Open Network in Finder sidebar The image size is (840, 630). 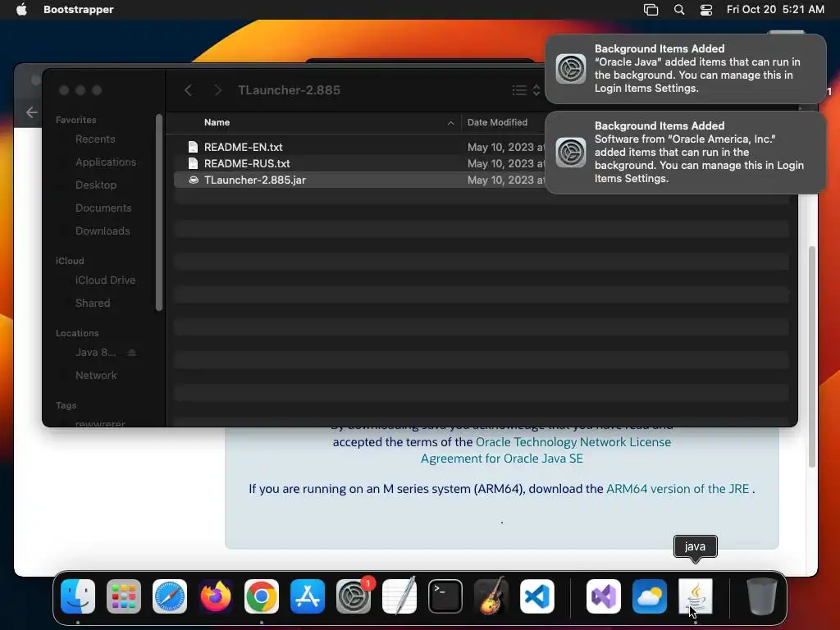point(96,376)
